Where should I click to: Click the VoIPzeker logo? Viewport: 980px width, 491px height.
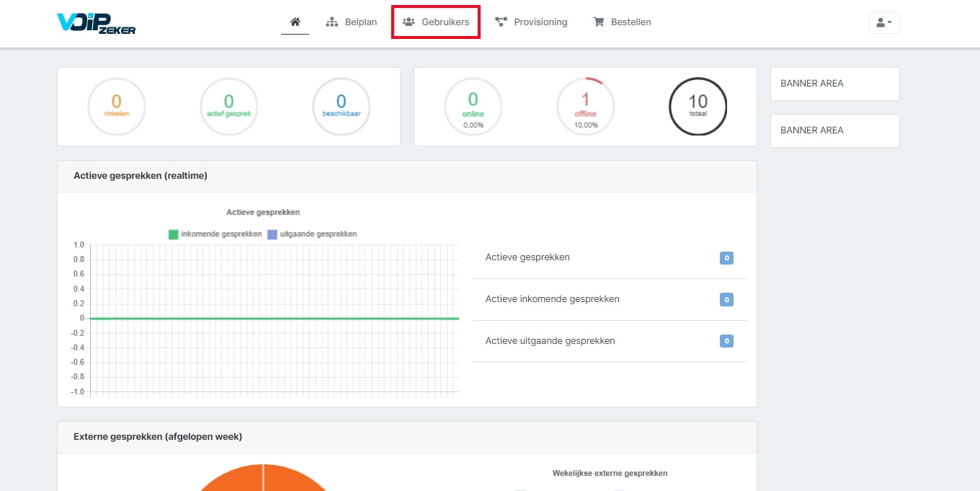96,23
